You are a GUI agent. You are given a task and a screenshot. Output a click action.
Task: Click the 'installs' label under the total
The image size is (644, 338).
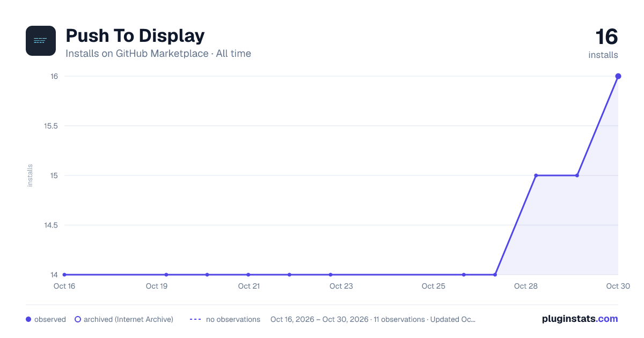pyautogui.click(x=603, y=55)
